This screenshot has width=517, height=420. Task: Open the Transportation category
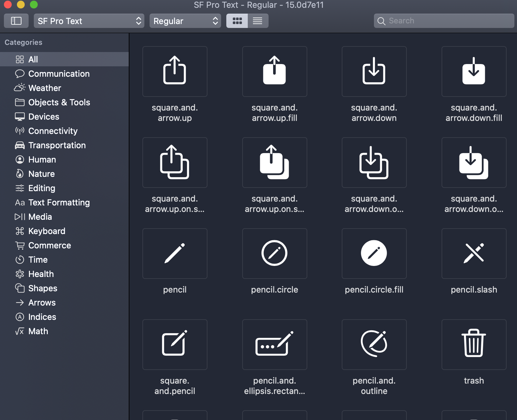tap(64, 145)
